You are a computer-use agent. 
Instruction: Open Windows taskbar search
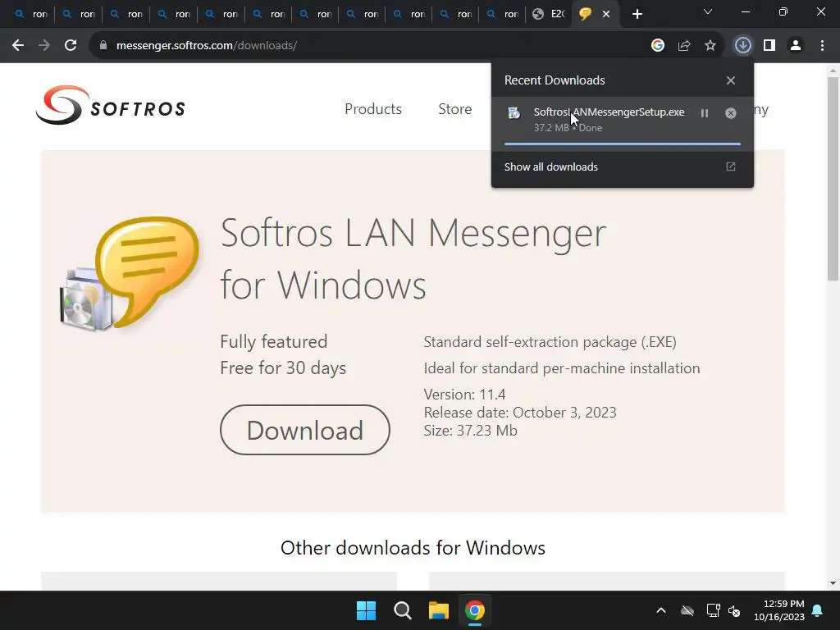[402, 610]
